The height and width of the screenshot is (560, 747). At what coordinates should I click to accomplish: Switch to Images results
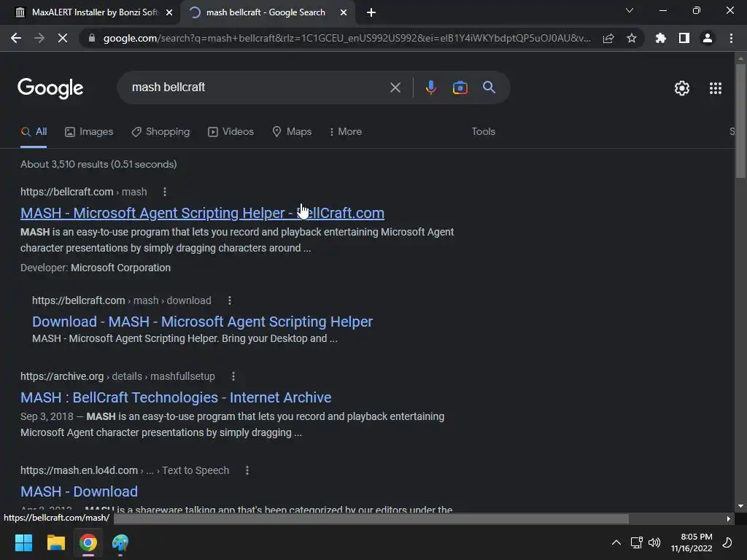89,131
